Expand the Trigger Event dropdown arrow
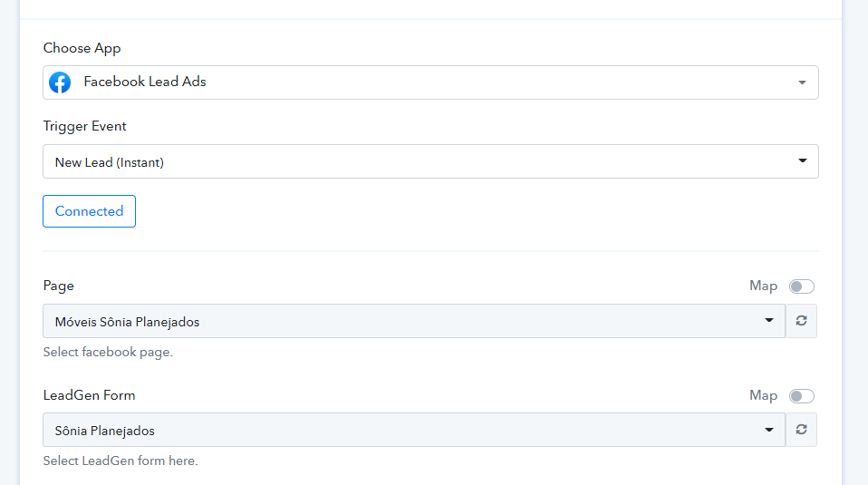The width and height of the screenshot is (868, 485). (x=802, y=160)
